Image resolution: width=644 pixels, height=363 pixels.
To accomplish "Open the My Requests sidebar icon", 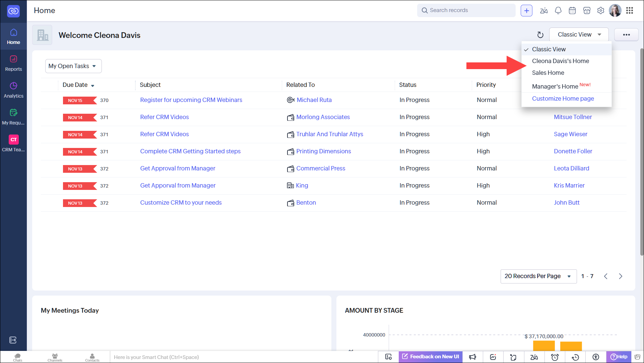I will (13, 117).
